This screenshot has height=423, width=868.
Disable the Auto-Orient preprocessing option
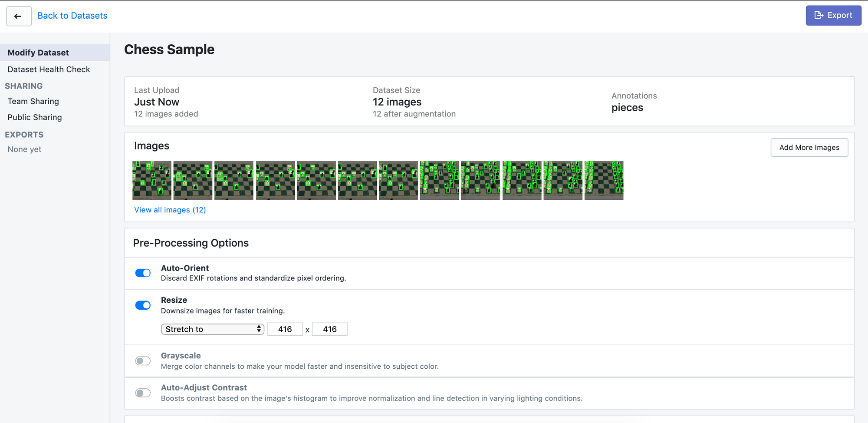coord(143,273)
